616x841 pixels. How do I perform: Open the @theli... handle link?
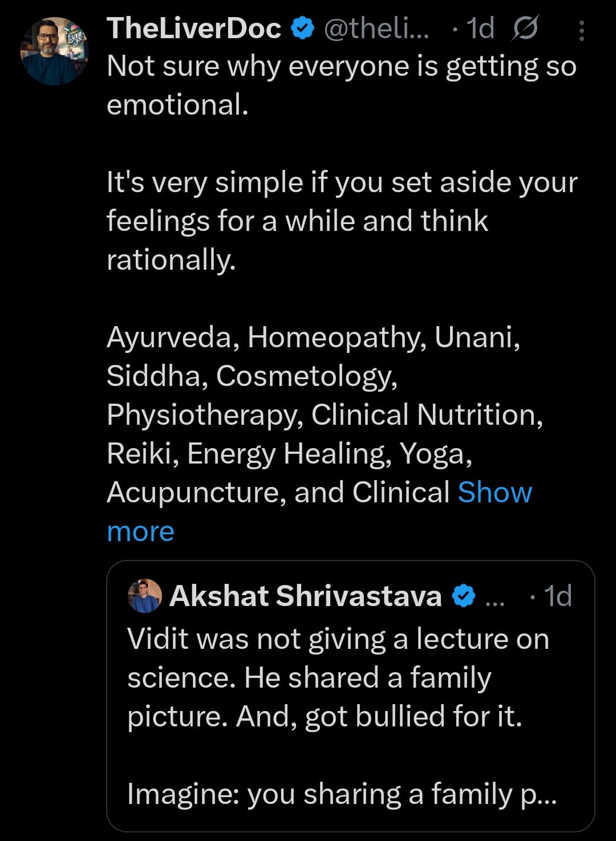coord(376,28)
